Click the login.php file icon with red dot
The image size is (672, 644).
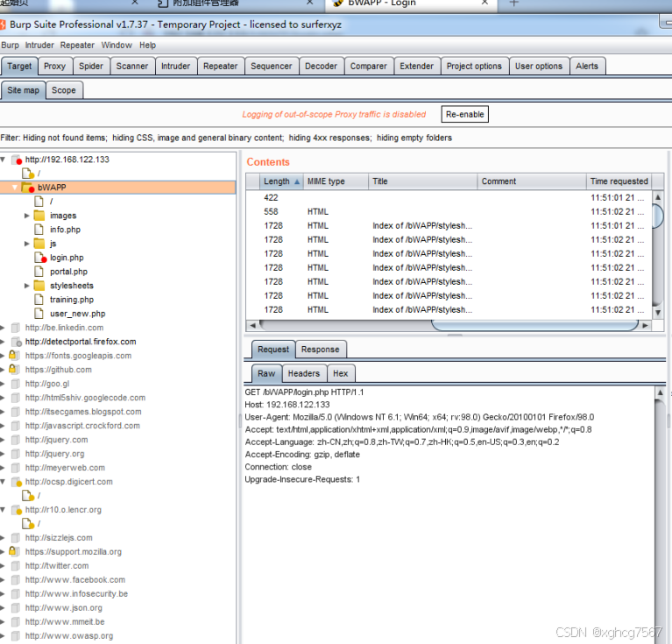pyautogui.click(x=39, y=258)
